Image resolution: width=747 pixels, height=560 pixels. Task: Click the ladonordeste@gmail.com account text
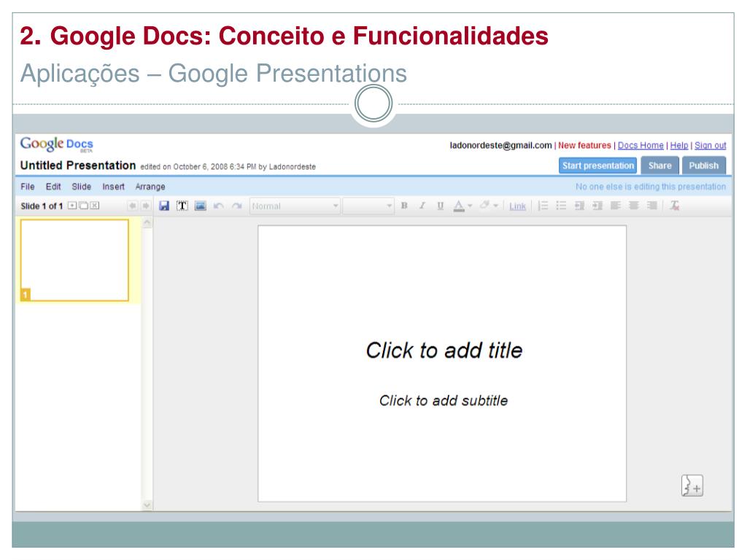500,145
